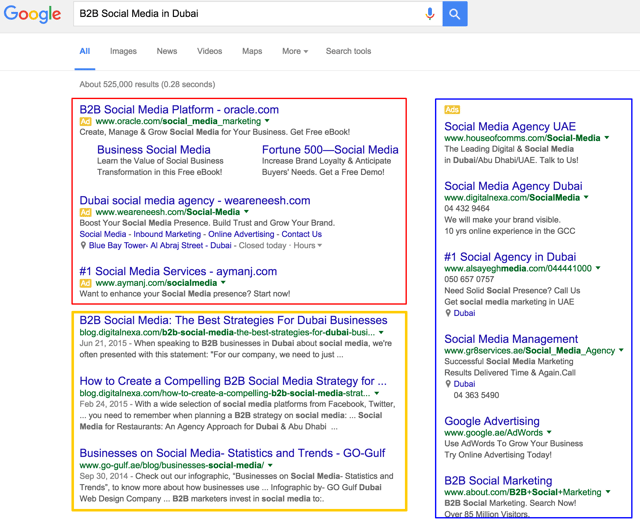Click Dubai location link under alsayeghmedia ad
The width and height of the screenshot is (640, 519).
click(464, 313)
